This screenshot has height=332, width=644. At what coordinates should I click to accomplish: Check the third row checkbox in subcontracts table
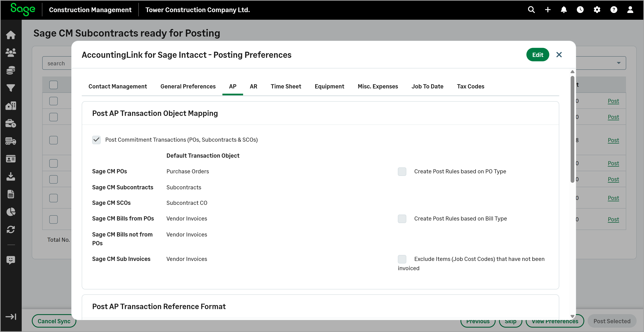tap(53, 140)
